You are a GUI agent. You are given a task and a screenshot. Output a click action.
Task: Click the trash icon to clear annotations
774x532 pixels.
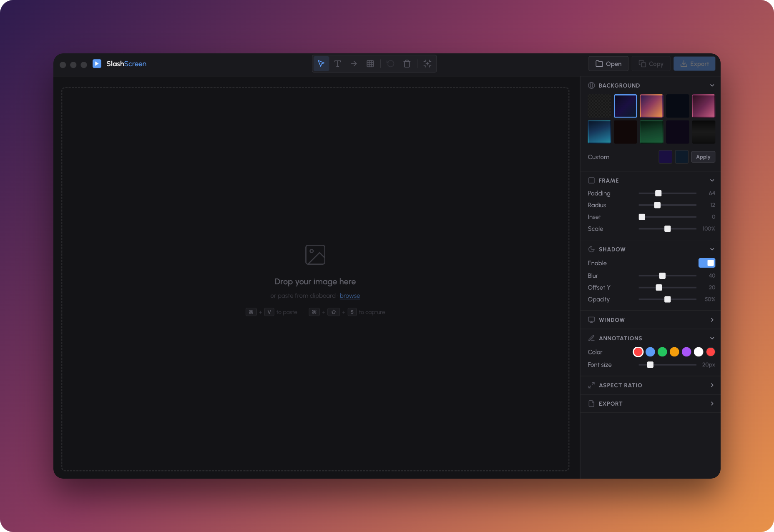click(x=407, y=63)
